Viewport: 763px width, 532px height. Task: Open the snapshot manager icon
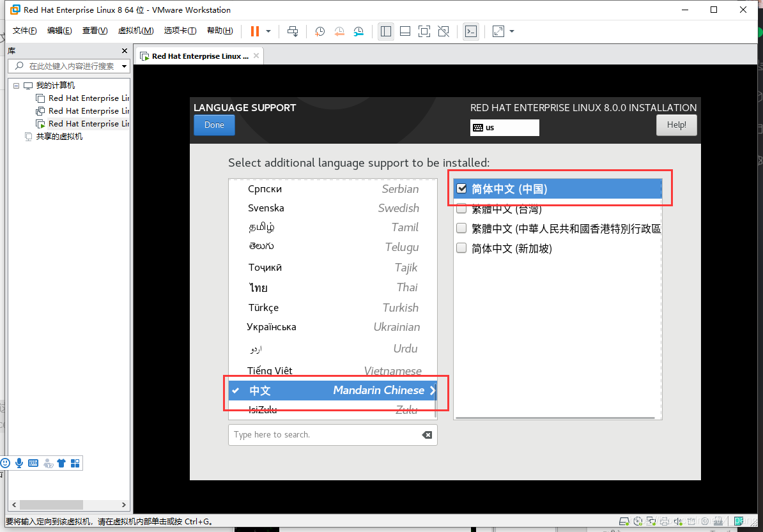(x=358, y=31)
